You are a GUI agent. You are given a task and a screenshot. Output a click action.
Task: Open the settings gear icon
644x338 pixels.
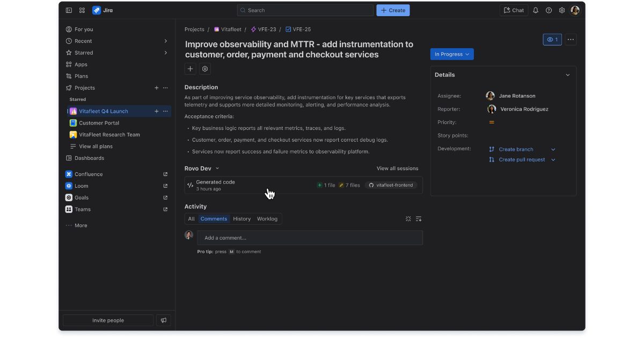(x=562, y=10)
